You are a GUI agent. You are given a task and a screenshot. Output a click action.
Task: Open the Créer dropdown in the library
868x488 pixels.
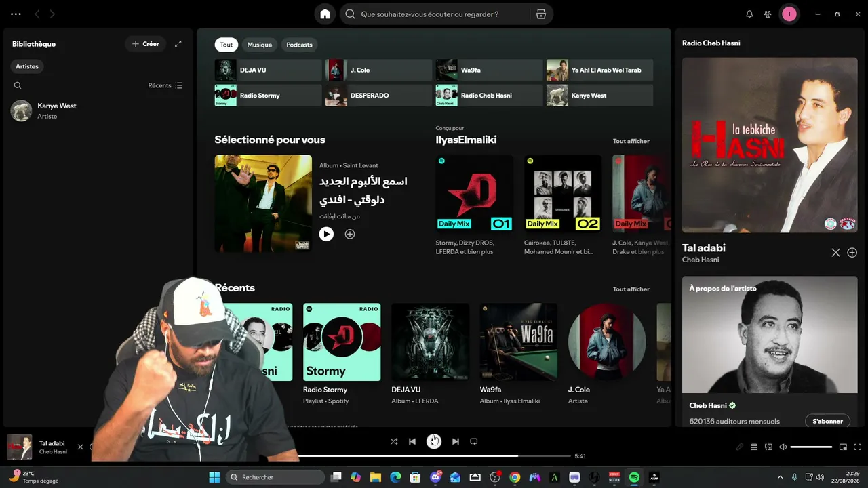(146, 44)
